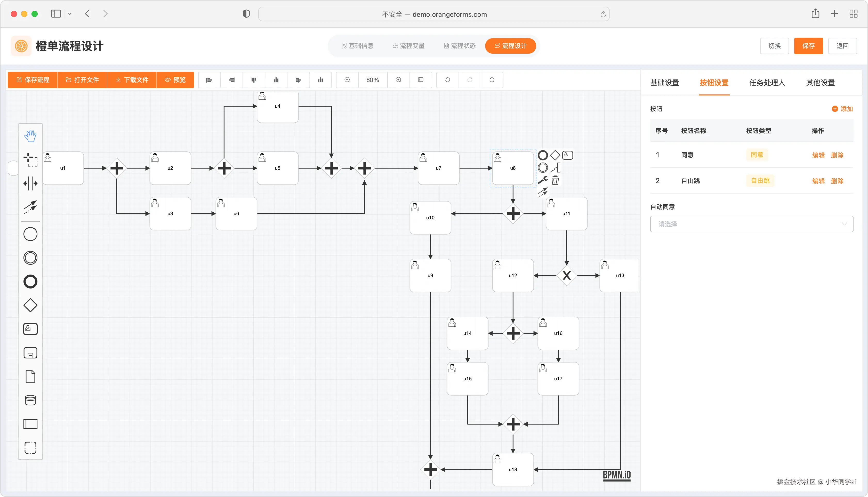
Task: Expand the Safari sidebar options chevron
Action: (x=70, y=14)
